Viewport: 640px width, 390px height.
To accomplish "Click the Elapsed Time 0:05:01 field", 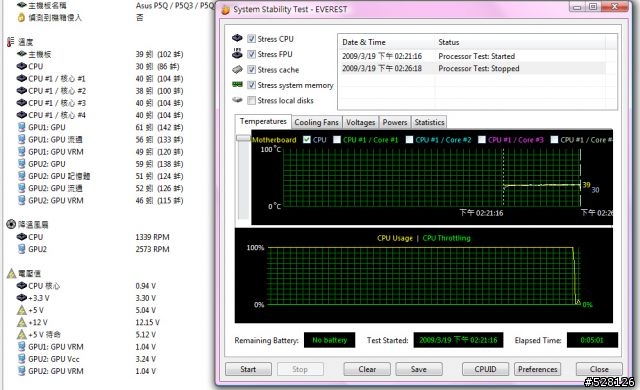I will 592,340.
